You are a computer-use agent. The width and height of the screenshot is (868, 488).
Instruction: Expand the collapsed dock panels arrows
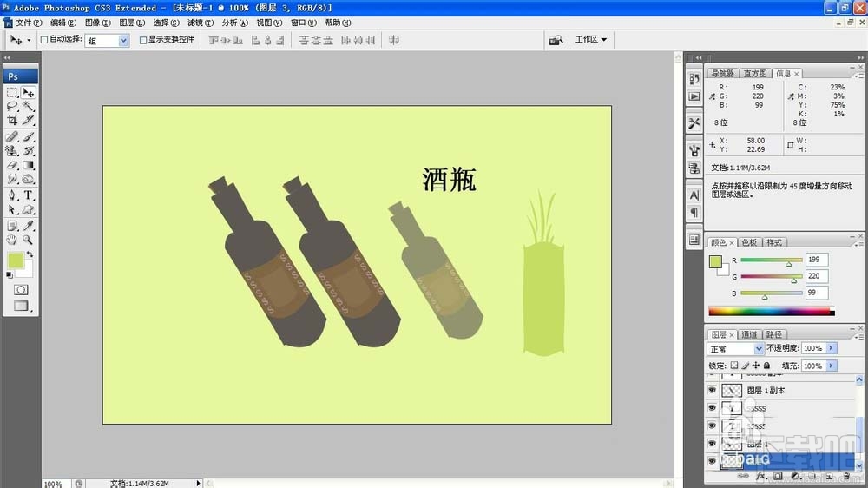point(699,57)
